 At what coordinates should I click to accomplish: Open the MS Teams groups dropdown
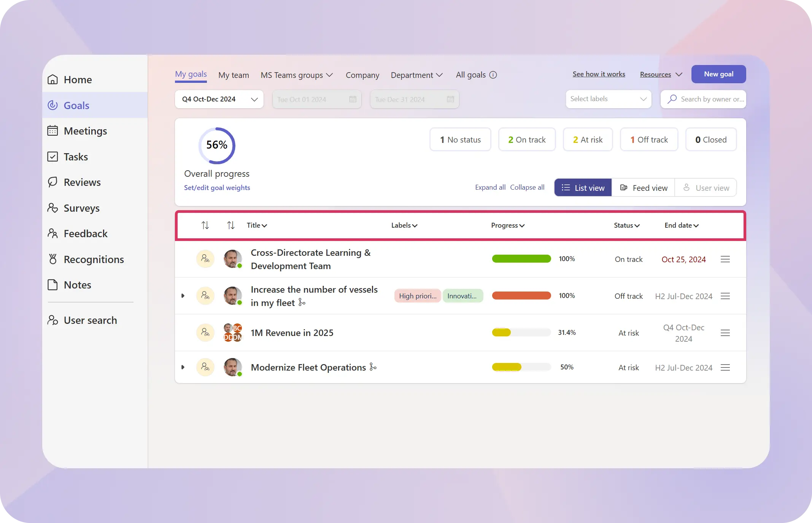coord(297,75)
